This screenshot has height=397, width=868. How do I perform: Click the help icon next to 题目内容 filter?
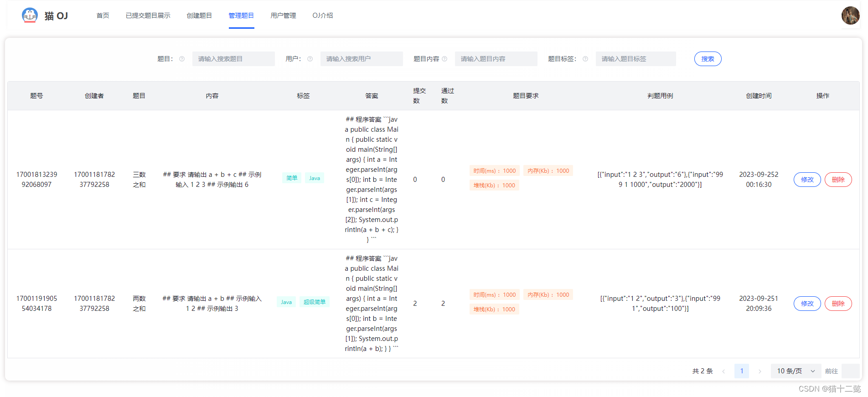[x=444, y=59]
